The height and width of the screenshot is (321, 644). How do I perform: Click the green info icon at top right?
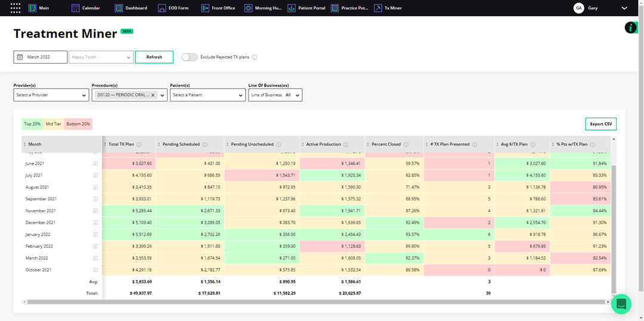631,27
